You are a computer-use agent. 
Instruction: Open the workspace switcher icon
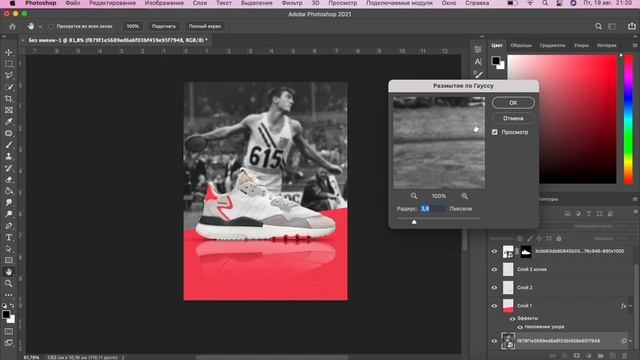(x=612, y=27)
